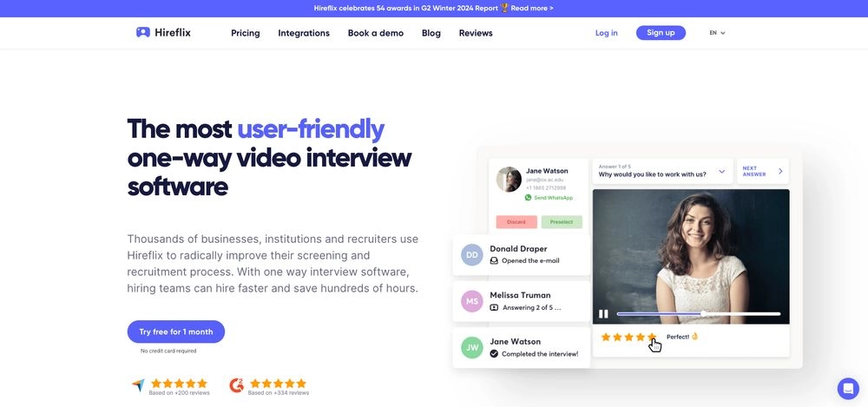868x407 pixels.
Task: Click the G2 five-star rating
Action: (x=278, y=384)
